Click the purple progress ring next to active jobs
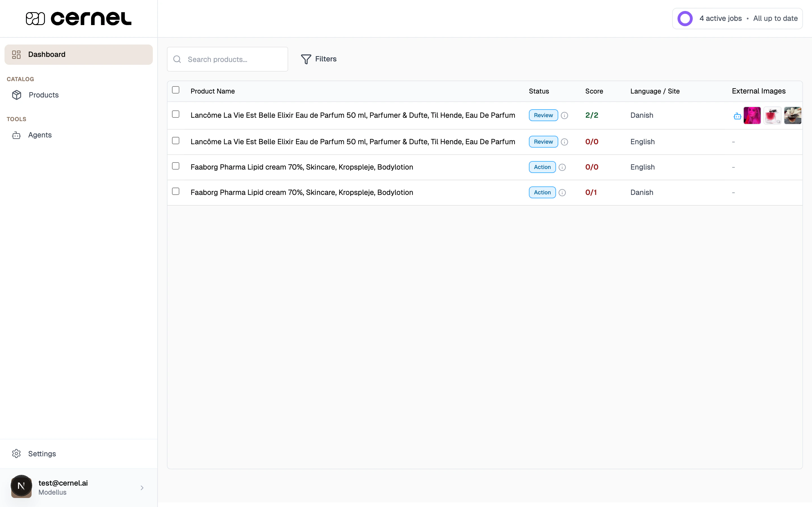Image resolution: width=812 pixels, height=507 pixels. tap(685, 18)
